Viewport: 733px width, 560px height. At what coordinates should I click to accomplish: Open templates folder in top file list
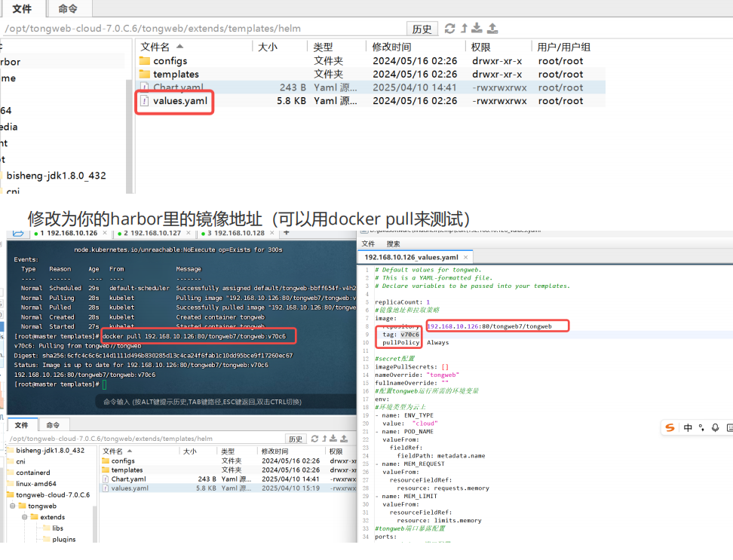pyautogui.click(x=176, y=75)
